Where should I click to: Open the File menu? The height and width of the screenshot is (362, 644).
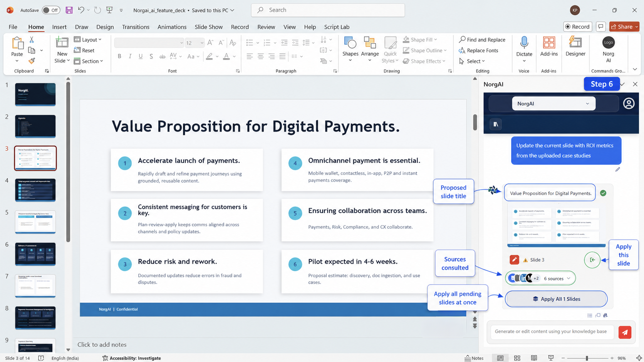[13, 27]
